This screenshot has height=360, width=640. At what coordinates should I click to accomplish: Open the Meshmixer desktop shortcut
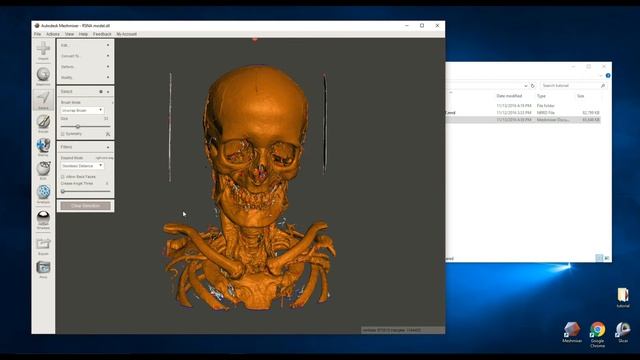point(572,332)
